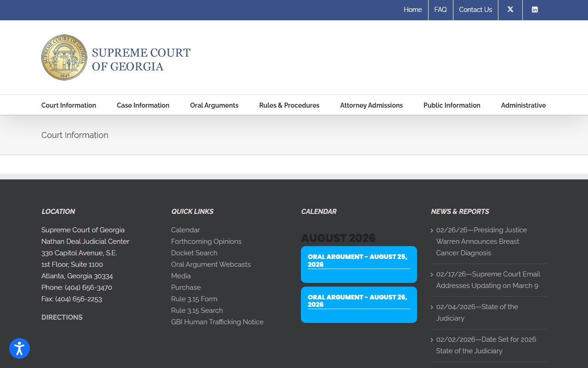
Task: Click the Atlanta, Georgia 30334 text
Action: click(77, 276)
